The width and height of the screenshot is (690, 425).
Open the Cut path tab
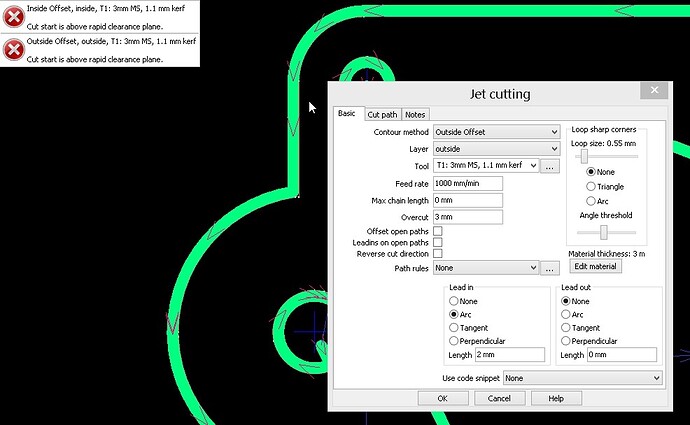[x=382, y=114]
